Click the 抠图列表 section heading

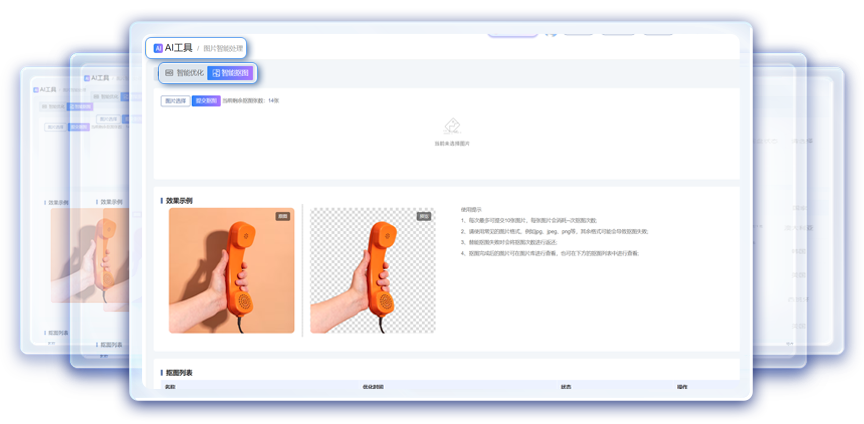coord(180,373)
